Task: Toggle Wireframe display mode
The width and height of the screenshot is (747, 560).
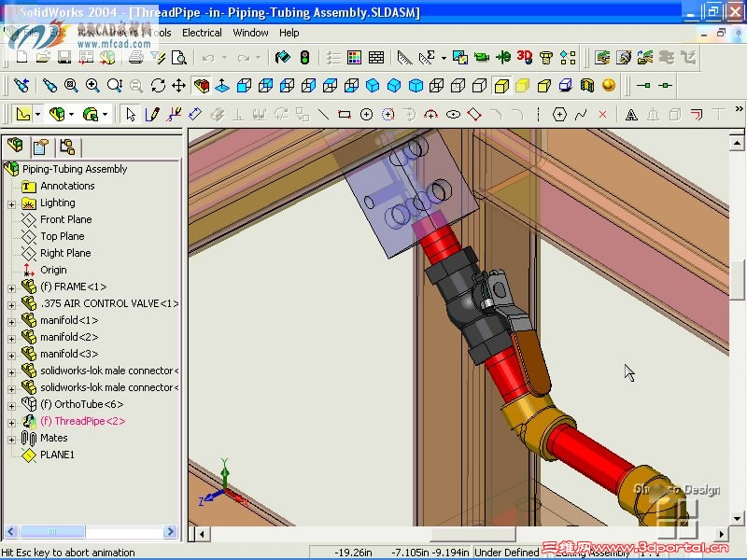Action: coord(437,86)
